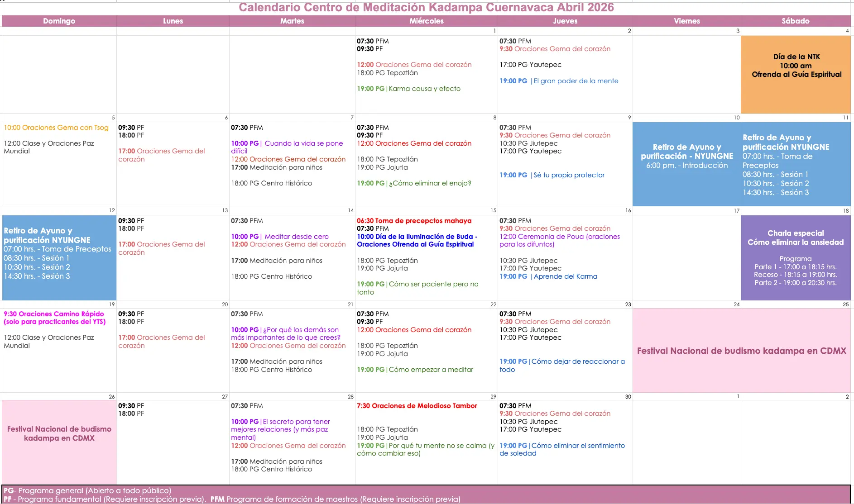Open 'El gran poder de la mente'
Viewport: 854px width, 504px height.
tap(575, 81)
